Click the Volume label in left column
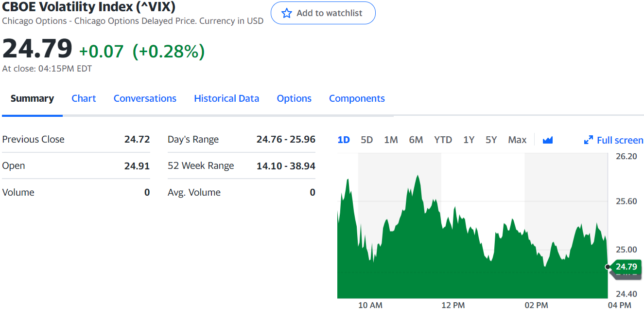Image resolution: width=644 pixels, height=311 pixels. (x=18, y=192)
